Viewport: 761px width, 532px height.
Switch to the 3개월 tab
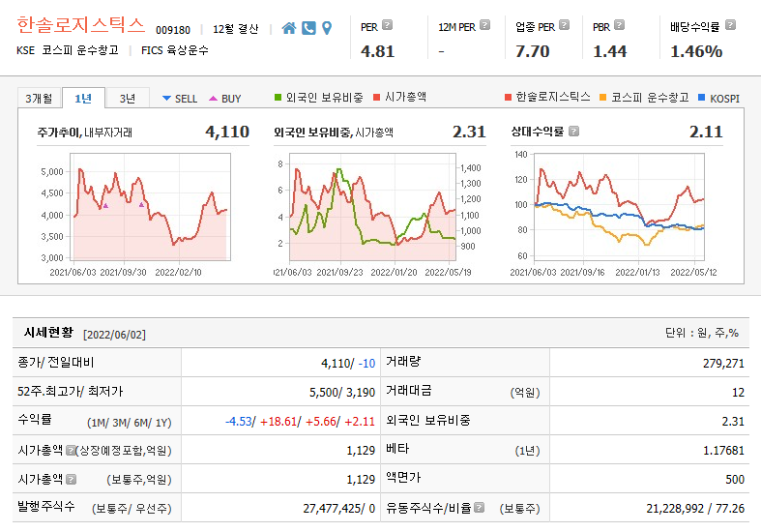(39, 99)
